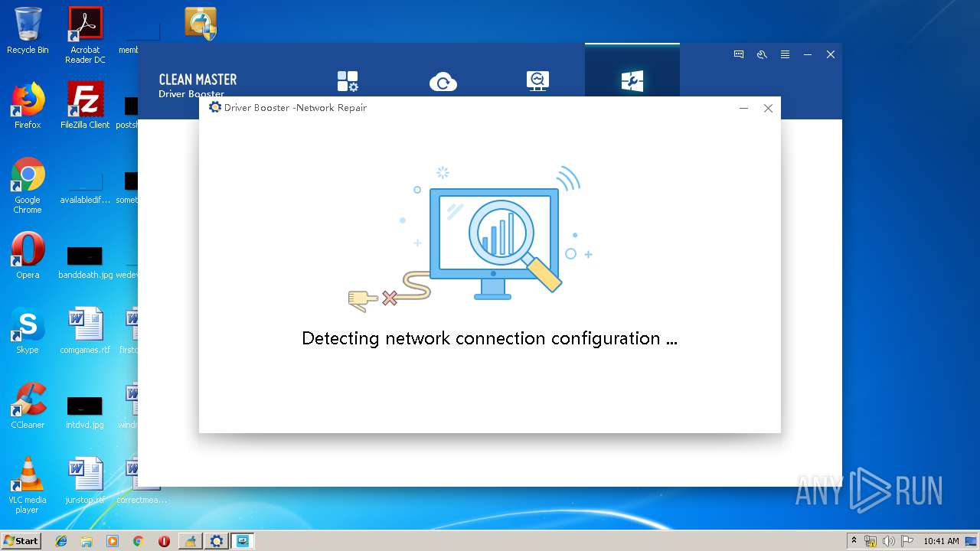Click the Driver Booster gear icon in the dialog title
Viewport: 980px width, 551px height.
pyautogui.click(x=215, y=107)
